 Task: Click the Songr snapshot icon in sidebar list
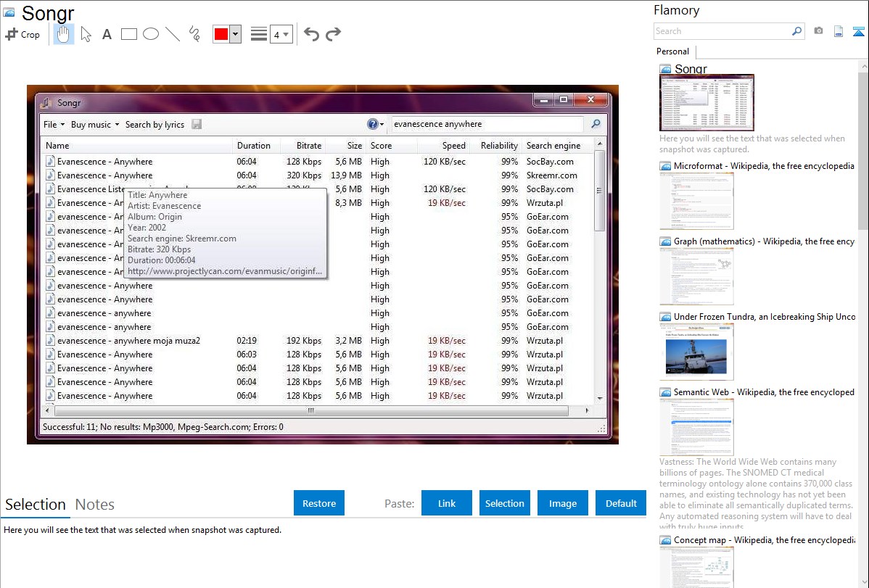[665, 69]
